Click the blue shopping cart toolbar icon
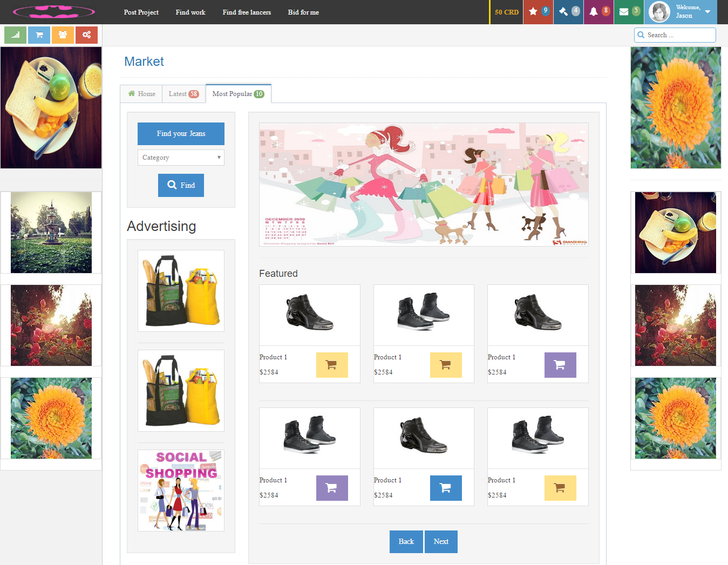The width and height of the screenshot is (728, 565). (39, 35)
